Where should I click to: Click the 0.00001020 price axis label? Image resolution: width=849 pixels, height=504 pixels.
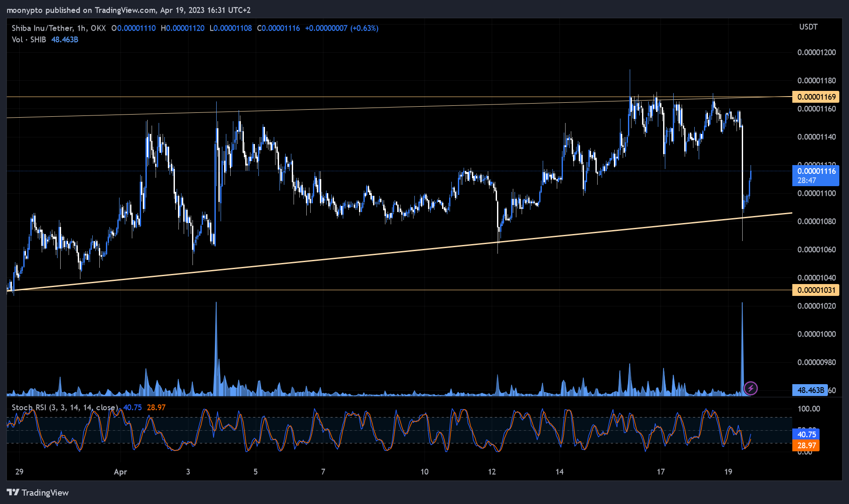[x=816, y=306]
